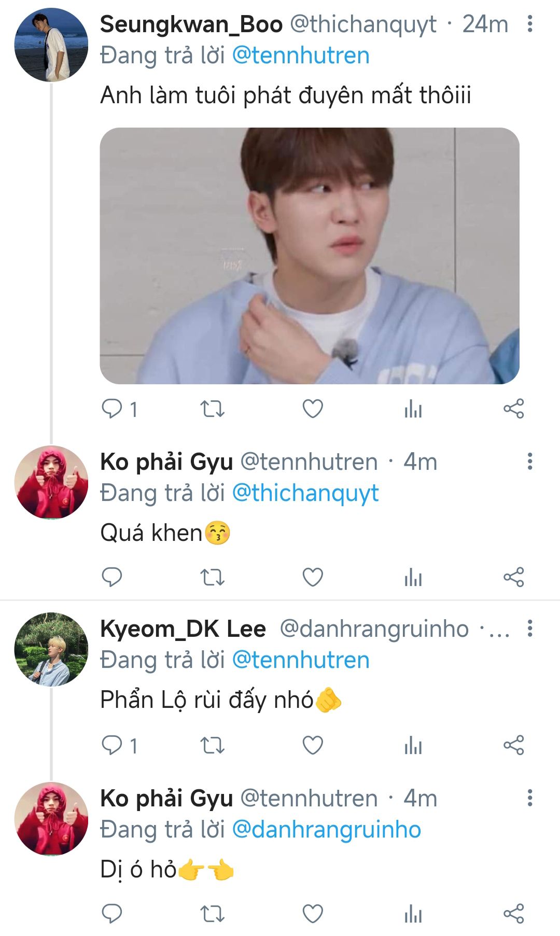Open @danhrangruinho mention link in last reply

(x=327, y=830)
